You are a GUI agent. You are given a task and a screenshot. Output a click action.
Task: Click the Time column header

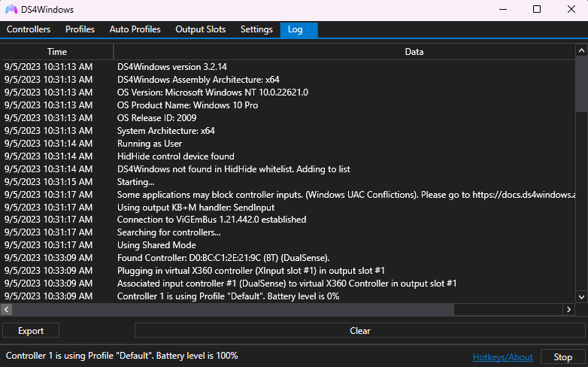(57, 52)
